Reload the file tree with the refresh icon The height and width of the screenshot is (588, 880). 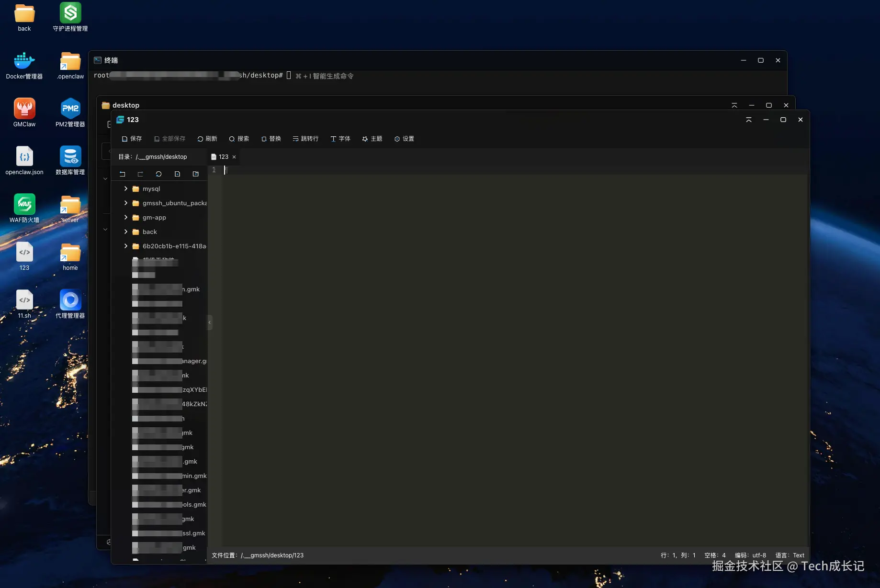pyautogui.click(x=158, y=174)
